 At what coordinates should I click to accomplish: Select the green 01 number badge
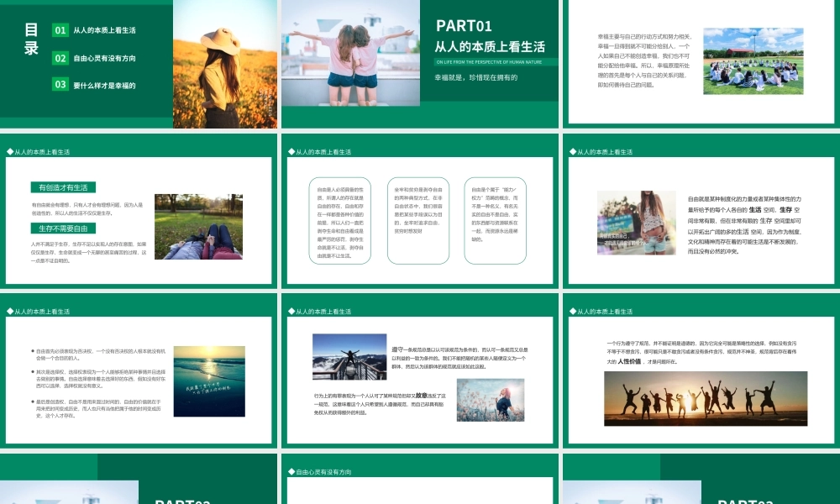(60, 30)
